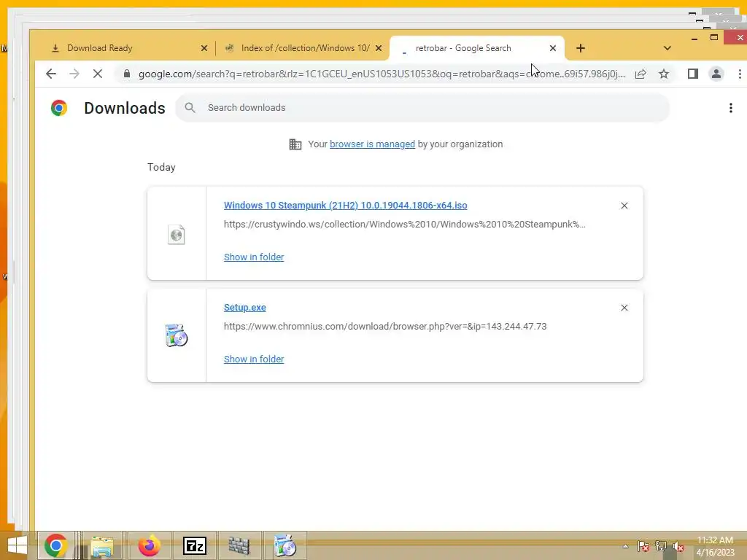The image size is (747, 560).
Task: Open the Windows Start button
Action: point(18,545)
